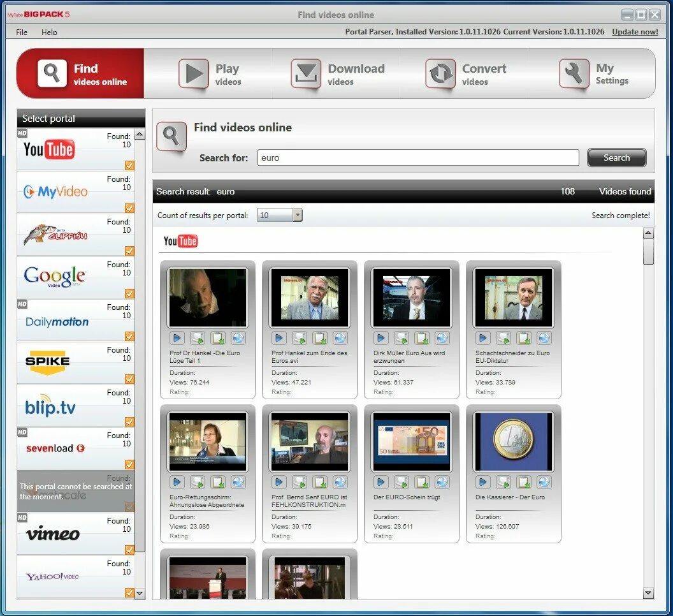
Task: Click the vertical scrollbar thumb of the portal list
Action: 140,346
